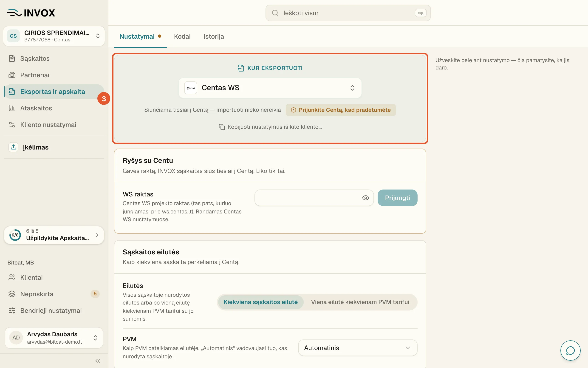Expand Užpildykite Apskaita checklist arrow
This screenshot has width=588, height=368.
click(97, 235)
